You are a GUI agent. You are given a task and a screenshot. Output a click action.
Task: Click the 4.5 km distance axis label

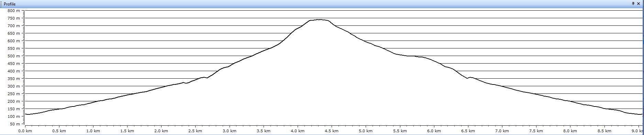[x=331, y=131]
